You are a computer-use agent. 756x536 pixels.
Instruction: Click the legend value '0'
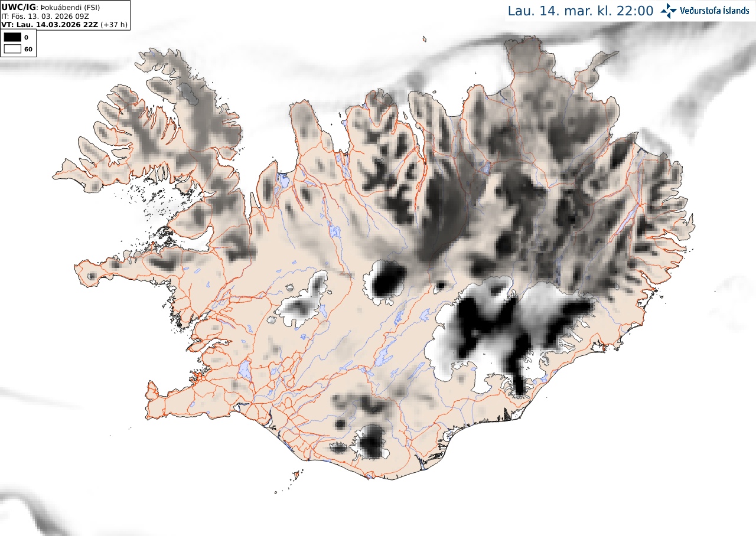26,37
